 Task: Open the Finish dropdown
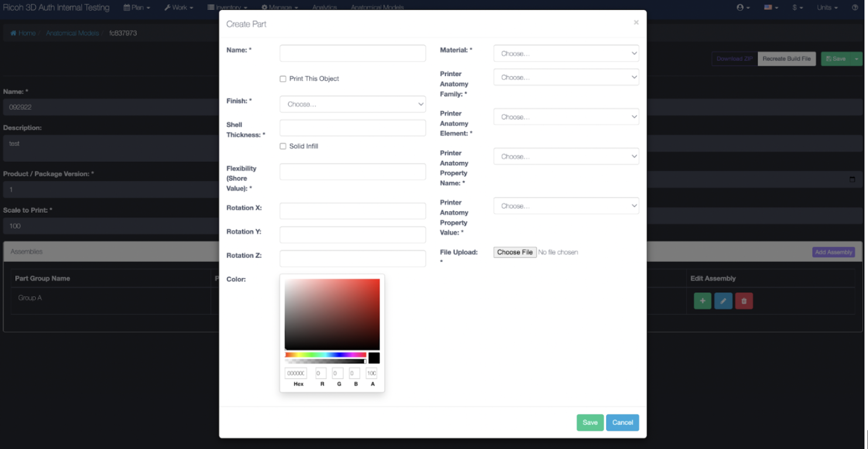(353, 104)
